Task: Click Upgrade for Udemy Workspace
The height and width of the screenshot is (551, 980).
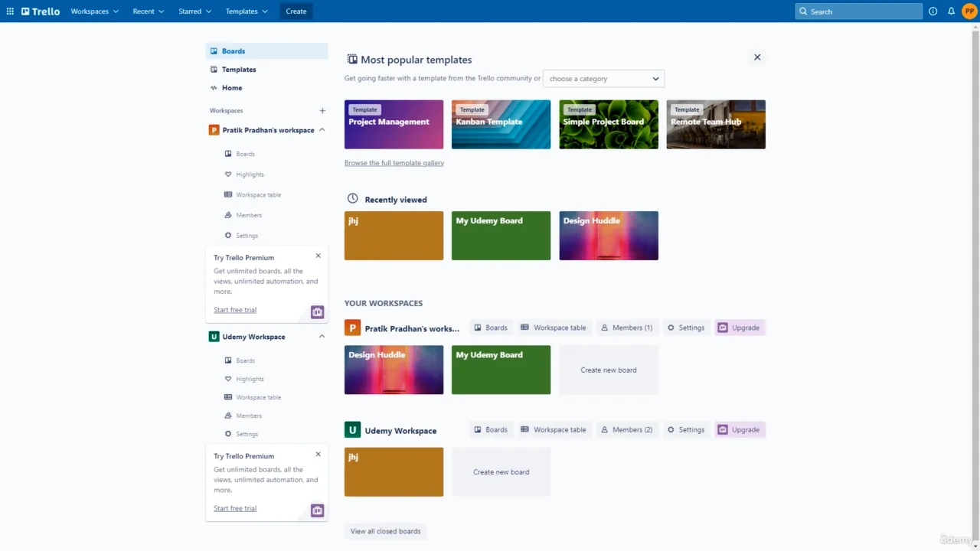Action: pyautogui.click(x=740, y=430)
